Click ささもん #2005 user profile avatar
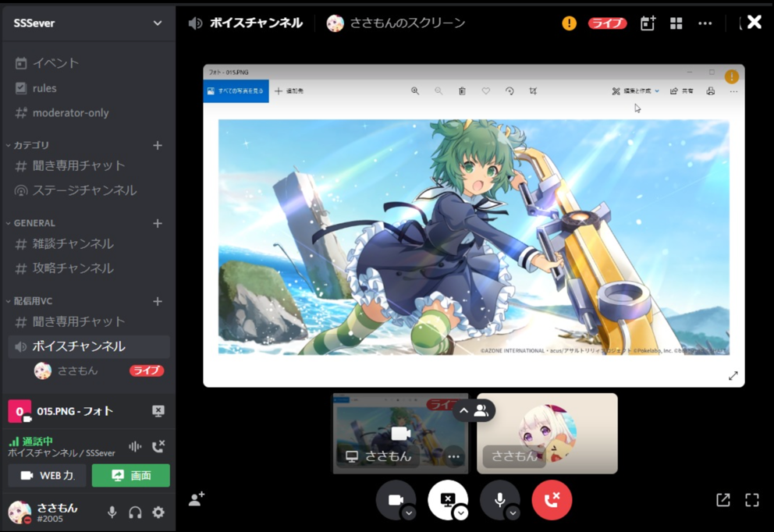This screenshot has height=532, width=774. [x=20, y=512]
